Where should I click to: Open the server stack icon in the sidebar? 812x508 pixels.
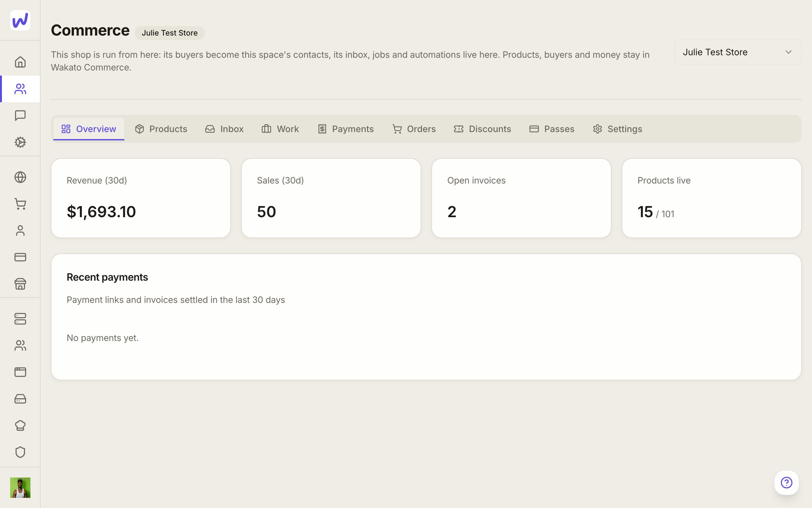point(20,319)
